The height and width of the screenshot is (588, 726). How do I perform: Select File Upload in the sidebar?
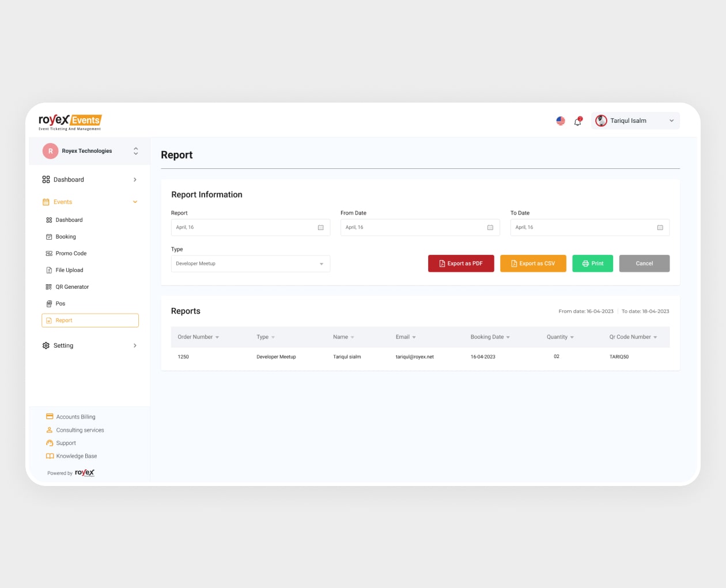(x=69, y=270)
